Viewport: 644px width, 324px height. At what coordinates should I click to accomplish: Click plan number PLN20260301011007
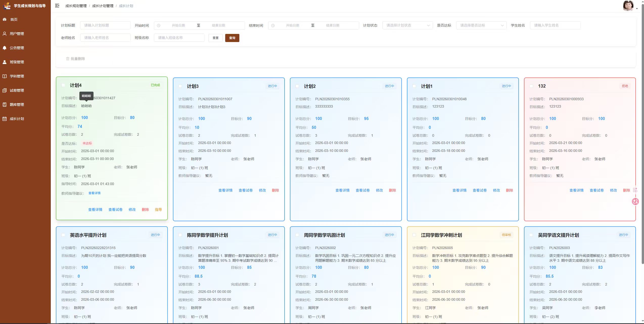pos(215,99)
